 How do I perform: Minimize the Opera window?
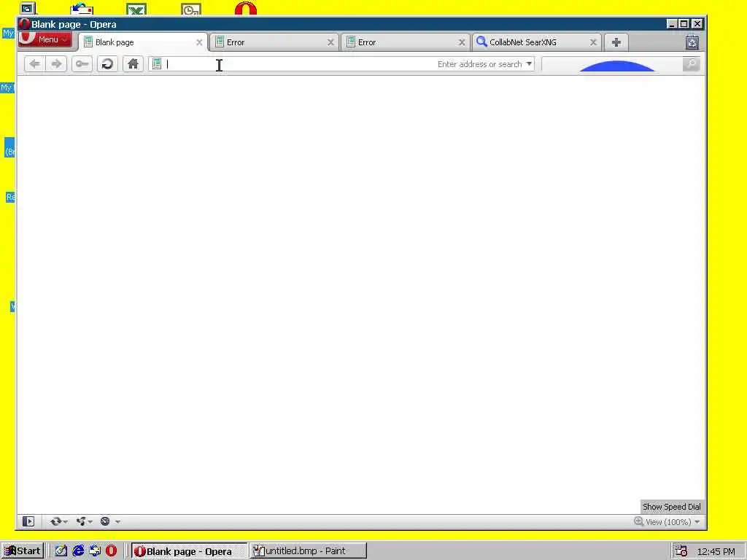point(672,24)
